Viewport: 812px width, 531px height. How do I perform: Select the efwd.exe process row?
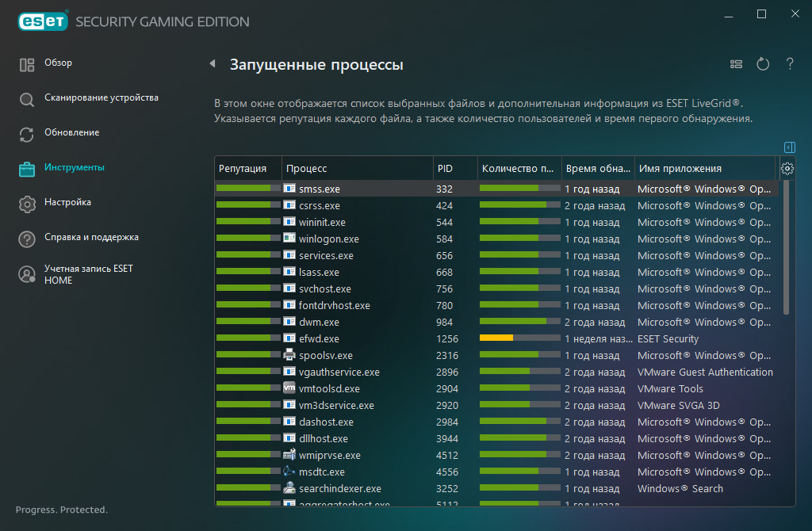point(496,338)
